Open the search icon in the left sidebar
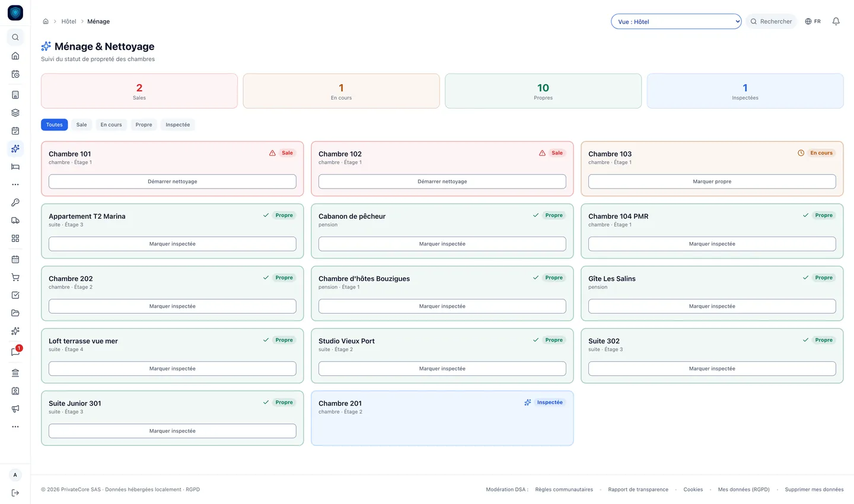The image size is (854, 504). point(15,37)
